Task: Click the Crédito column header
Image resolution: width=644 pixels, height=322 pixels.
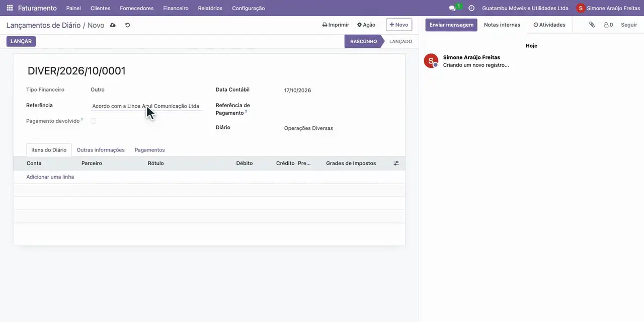Action: 285,164
